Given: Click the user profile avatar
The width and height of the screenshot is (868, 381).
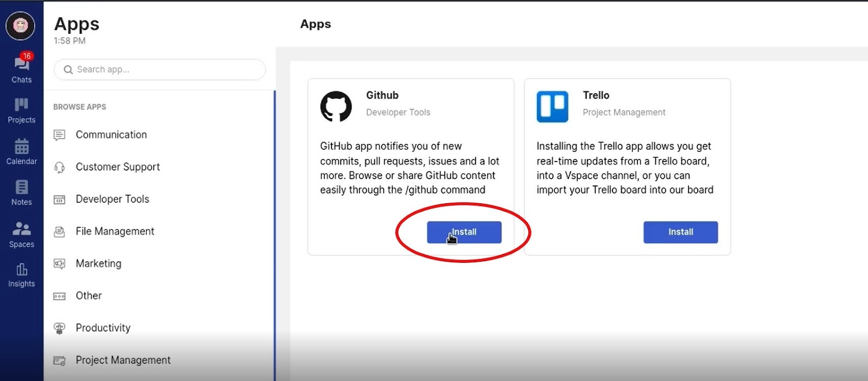Looking at the screenshot, I should tap(21, 25).
